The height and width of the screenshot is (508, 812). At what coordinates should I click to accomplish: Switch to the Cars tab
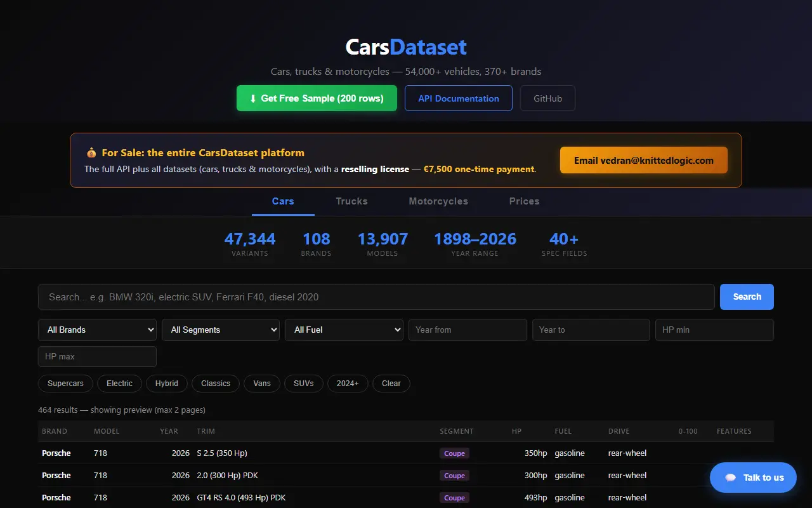(x=283, y=201)
